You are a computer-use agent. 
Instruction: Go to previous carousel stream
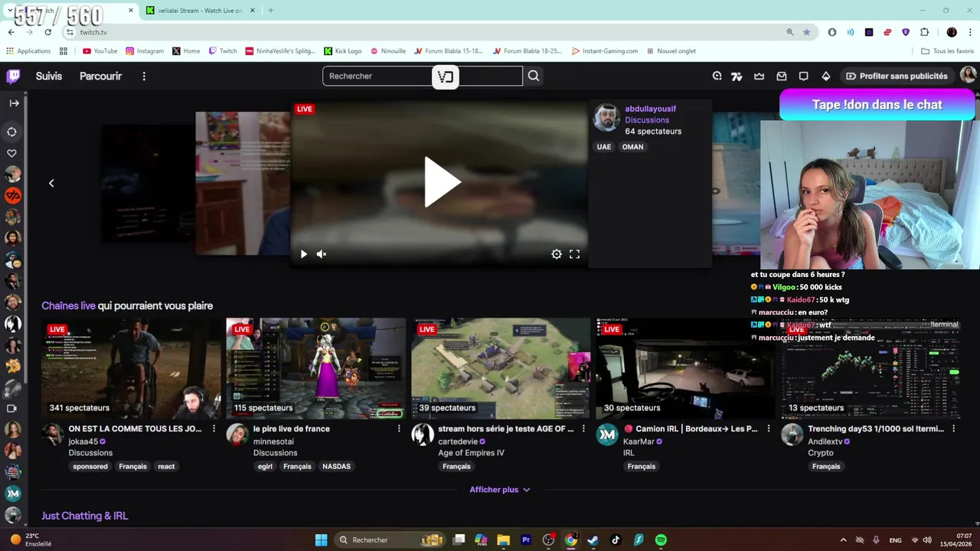tap(51, 183)
